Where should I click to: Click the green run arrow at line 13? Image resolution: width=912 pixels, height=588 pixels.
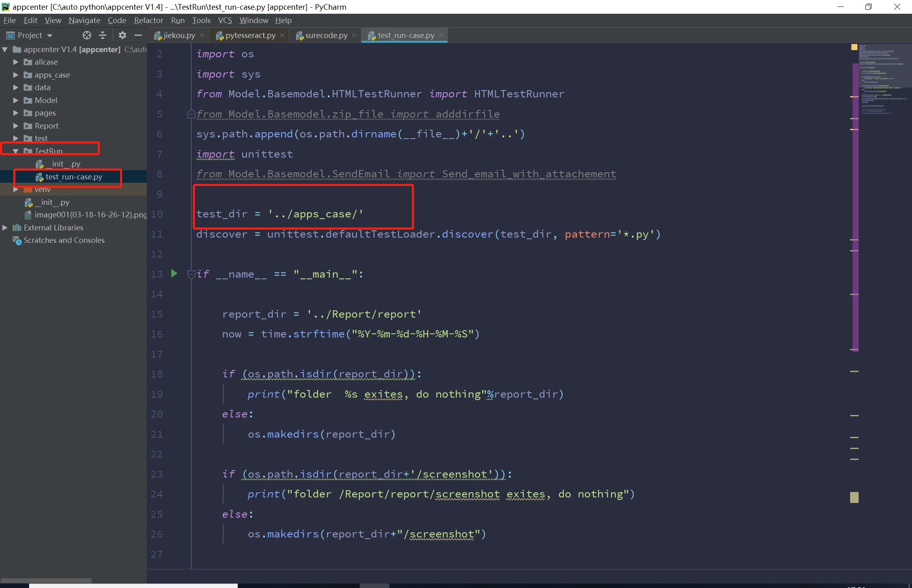coord(174,274)
